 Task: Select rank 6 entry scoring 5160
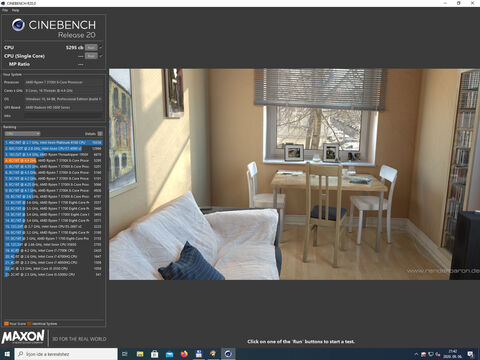tap(53, 173)
